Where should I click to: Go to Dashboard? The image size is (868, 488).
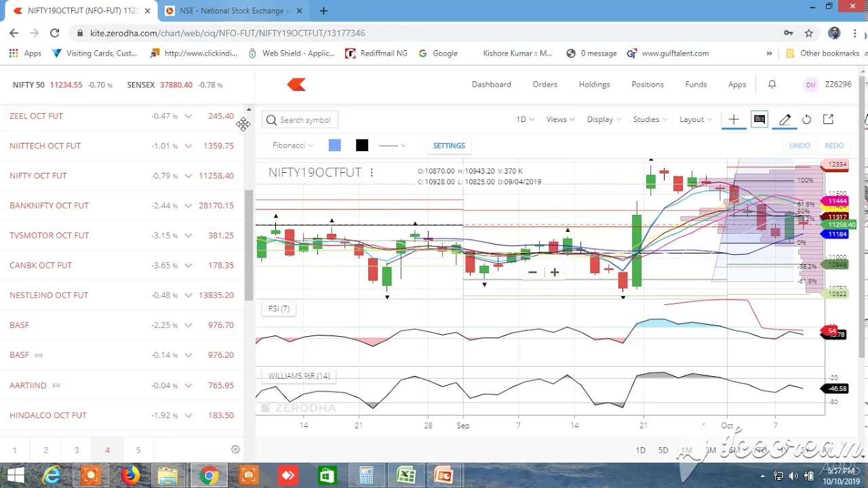[x=492, y=84]
